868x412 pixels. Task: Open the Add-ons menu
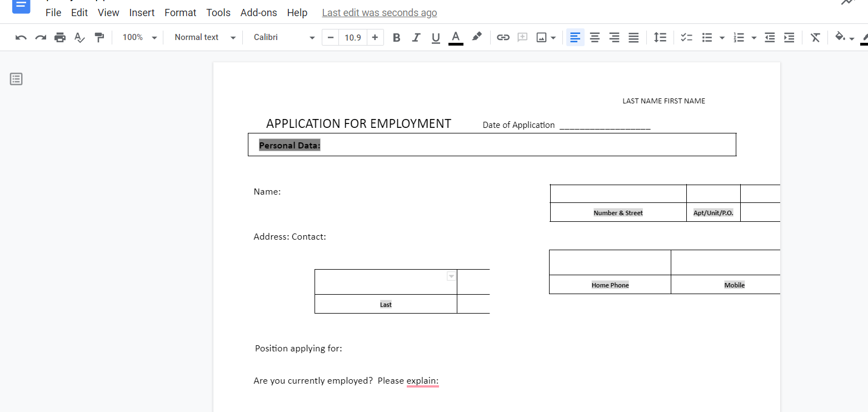(x=258, y=12)
